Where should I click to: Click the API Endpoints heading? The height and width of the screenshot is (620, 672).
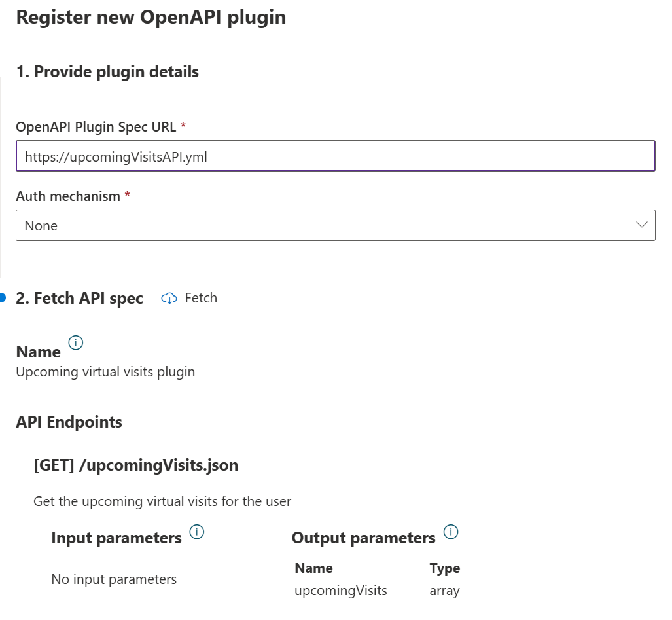click(x=69, y=422)
